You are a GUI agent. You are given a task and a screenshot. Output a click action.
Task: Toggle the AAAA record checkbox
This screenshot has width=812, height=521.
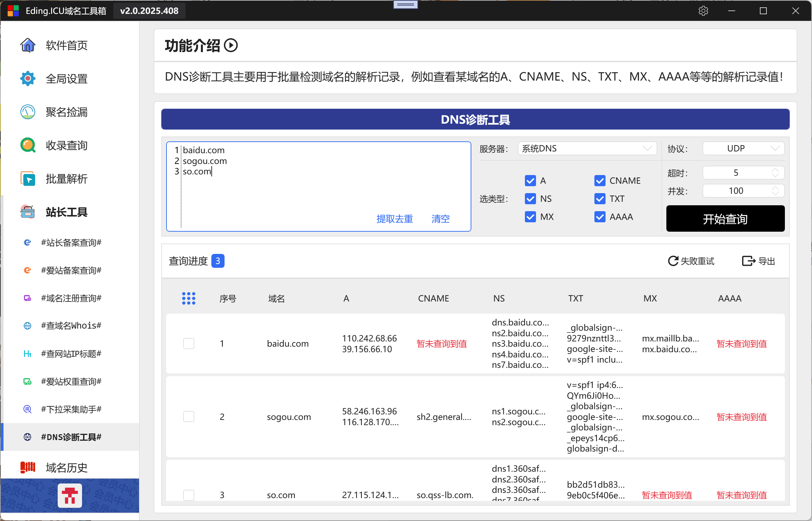tap(600, 217)
